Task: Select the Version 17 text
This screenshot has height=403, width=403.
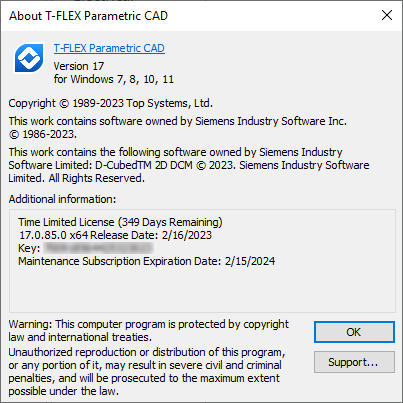Action: click(x=79, y=66)
